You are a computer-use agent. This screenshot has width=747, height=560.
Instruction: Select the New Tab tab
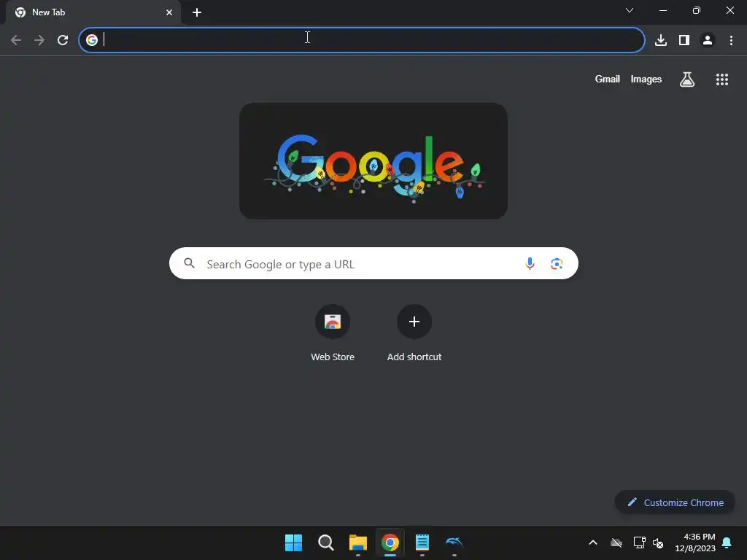click(93, 12)
